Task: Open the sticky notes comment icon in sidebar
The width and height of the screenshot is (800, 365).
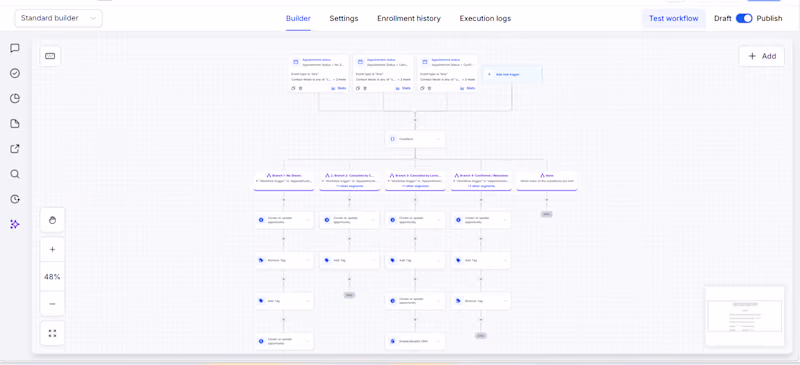Action: point(15,48)
